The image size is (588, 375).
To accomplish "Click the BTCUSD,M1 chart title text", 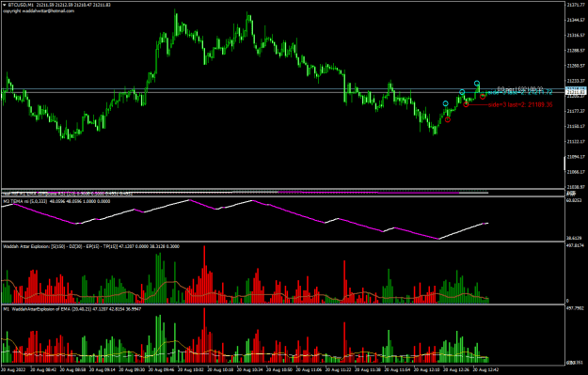I will (21, 5).
